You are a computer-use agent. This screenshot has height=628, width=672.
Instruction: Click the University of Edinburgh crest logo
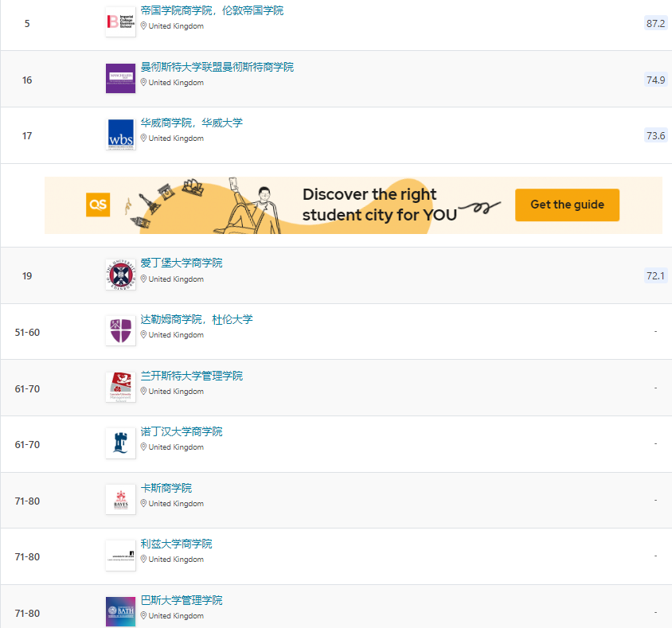(120, 275)
